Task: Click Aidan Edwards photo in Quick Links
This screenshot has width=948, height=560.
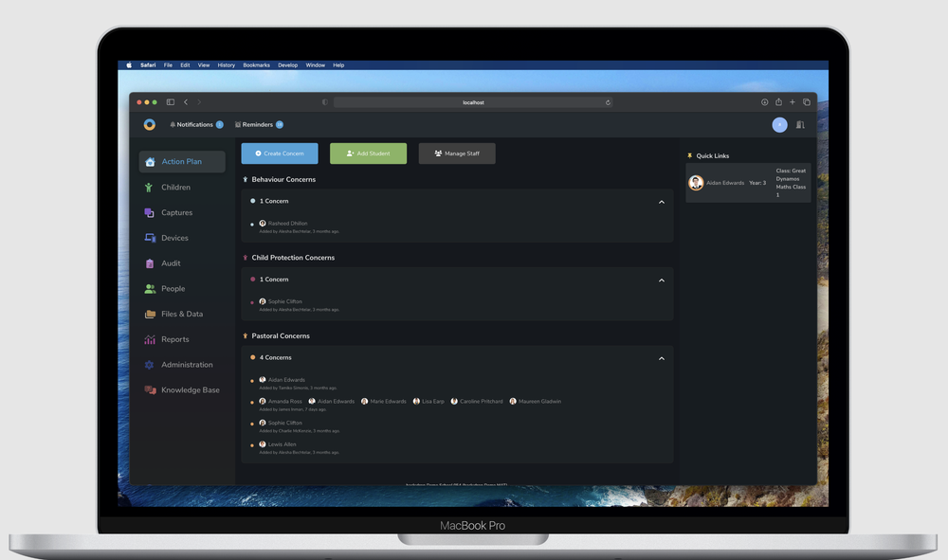Action: point(696,183)
